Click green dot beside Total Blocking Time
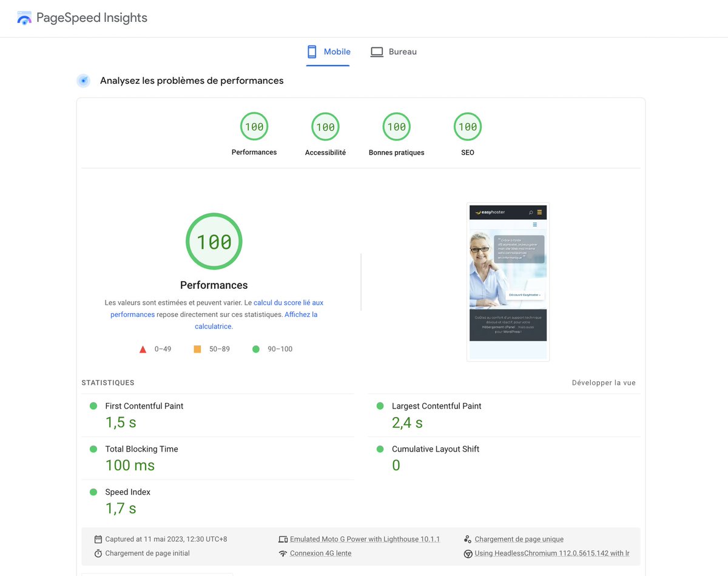 (93, 449)
